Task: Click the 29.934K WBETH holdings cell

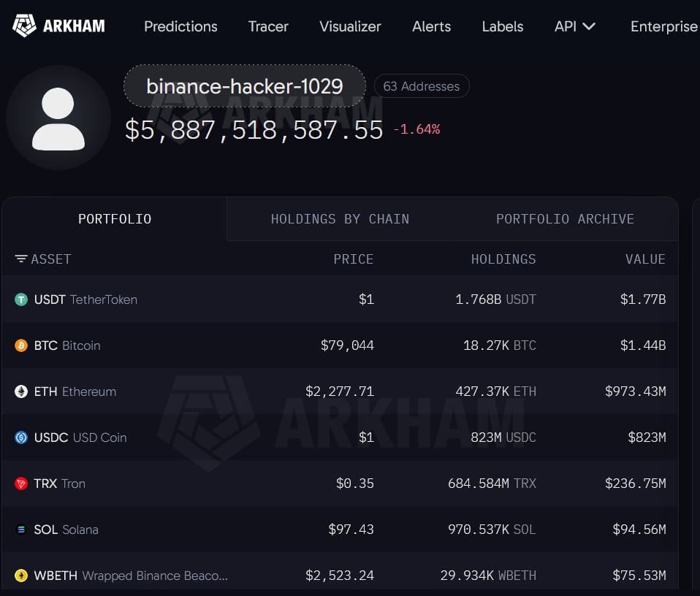Action: click(x=488, y=575)
